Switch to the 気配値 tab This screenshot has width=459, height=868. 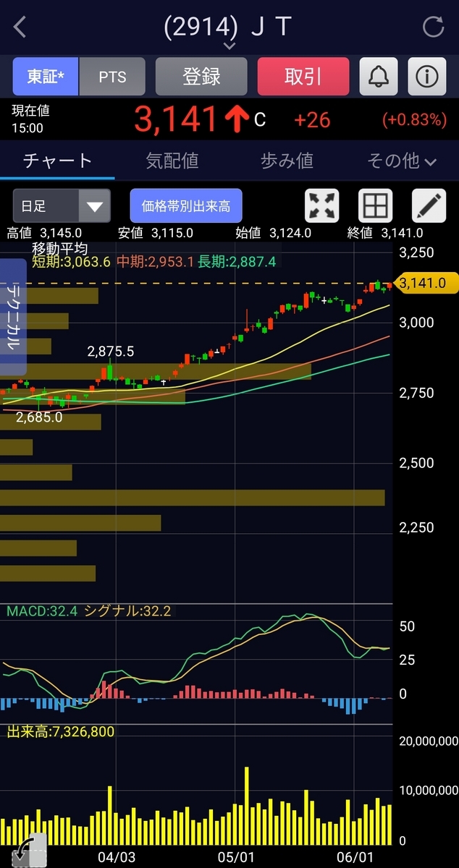[x=172, y=160]
